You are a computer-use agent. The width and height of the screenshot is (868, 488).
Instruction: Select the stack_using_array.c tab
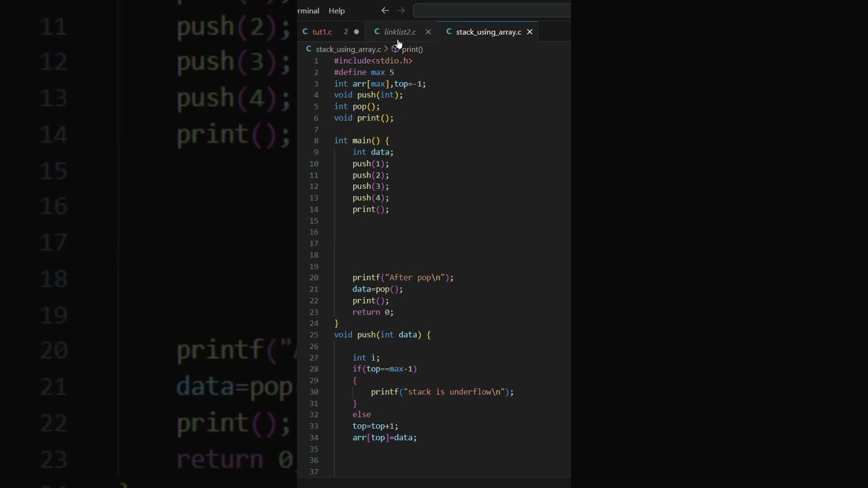pos(488,32)
